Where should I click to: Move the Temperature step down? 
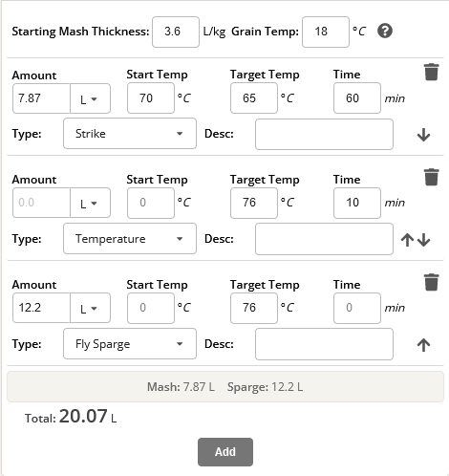pos(424,240)
